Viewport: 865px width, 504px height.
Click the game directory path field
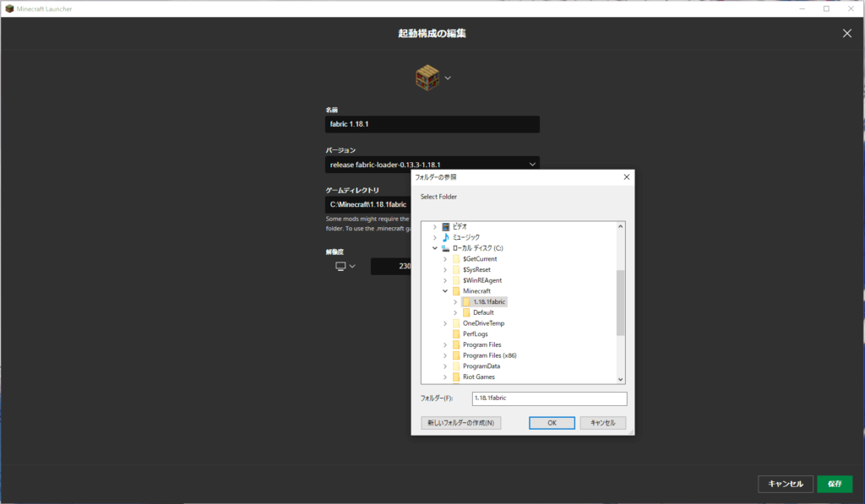click(x=368, y=204)
